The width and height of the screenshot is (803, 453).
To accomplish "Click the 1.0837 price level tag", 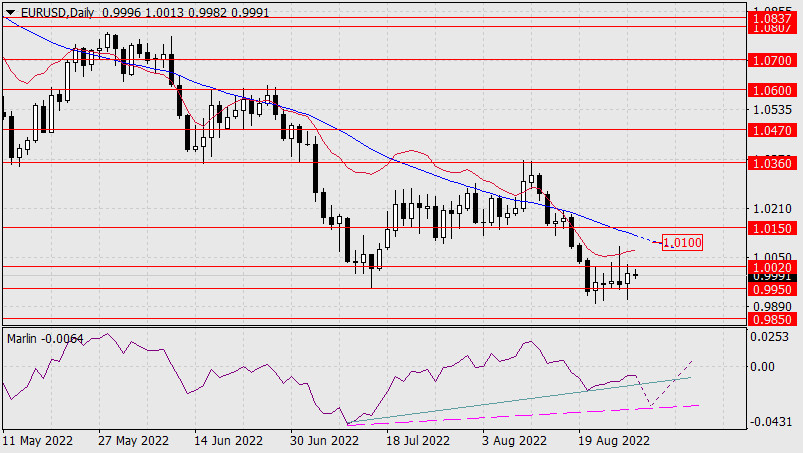I will (774, 18).
